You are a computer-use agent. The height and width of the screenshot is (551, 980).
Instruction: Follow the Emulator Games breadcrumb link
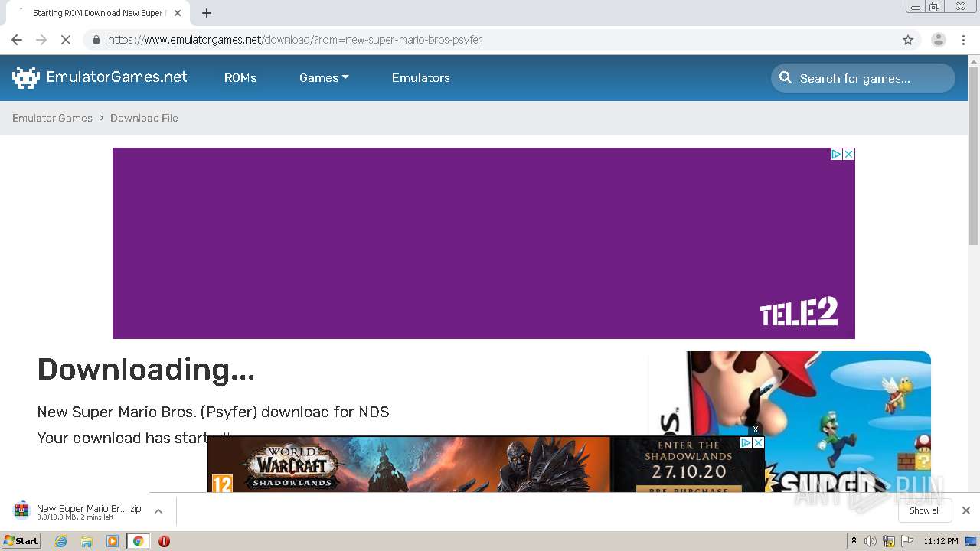click(52, 118)
